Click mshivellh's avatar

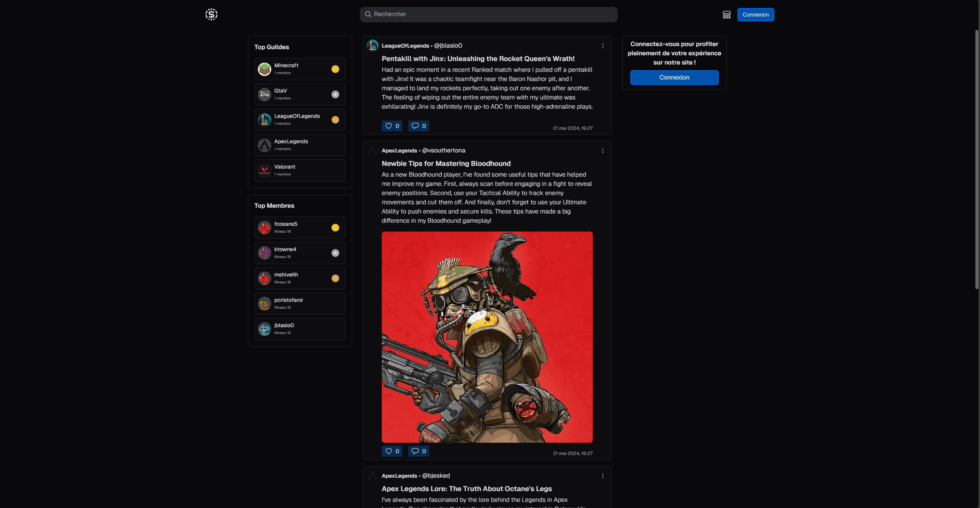click(264, 278)
